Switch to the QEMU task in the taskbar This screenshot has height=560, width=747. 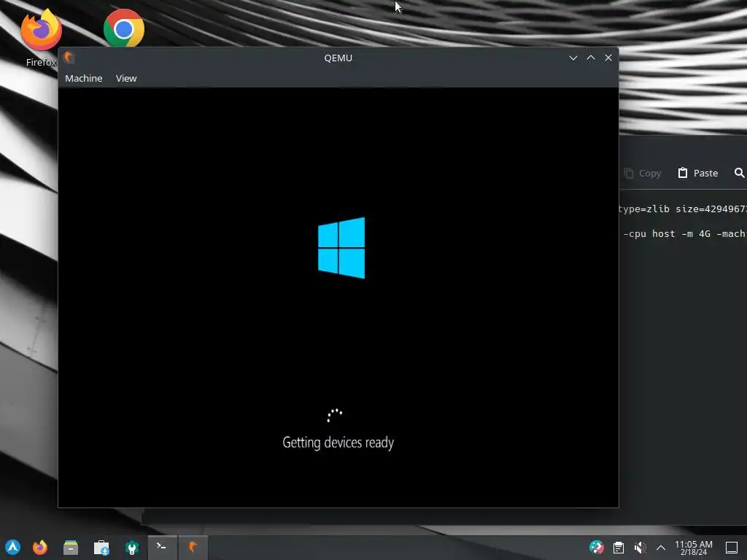[193, 547]
